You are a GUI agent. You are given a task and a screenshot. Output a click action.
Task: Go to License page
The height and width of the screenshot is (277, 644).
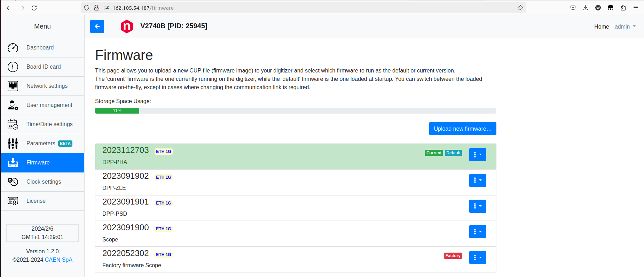[x=42, y=201]
